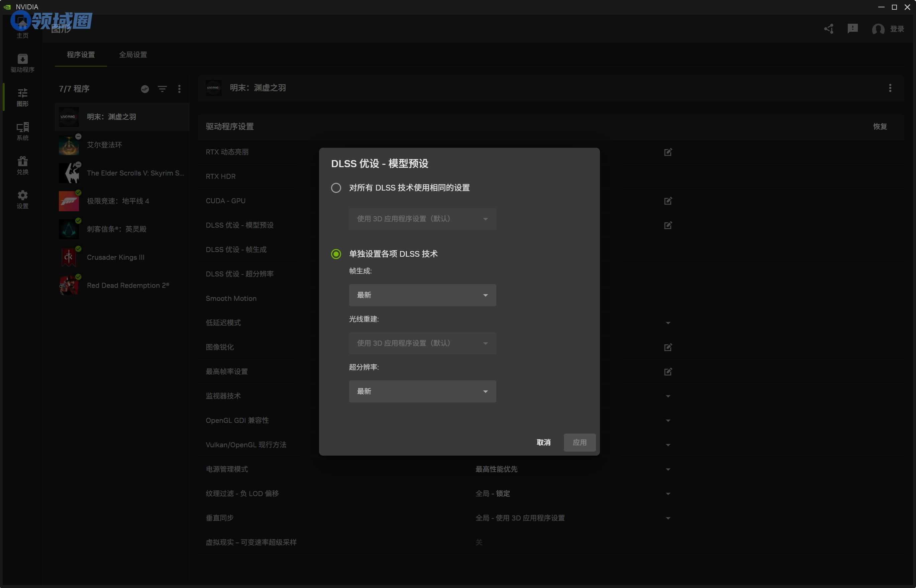
Task: Switch to the Program Settings tab
Action: tap(81, 54)
